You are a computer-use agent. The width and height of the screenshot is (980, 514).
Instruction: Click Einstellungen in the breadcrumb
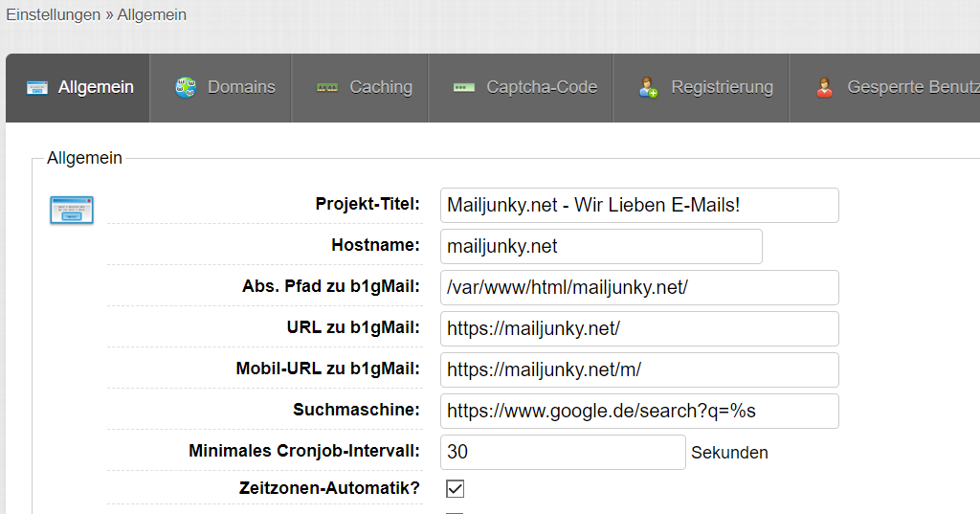click(x=54, y=15)
